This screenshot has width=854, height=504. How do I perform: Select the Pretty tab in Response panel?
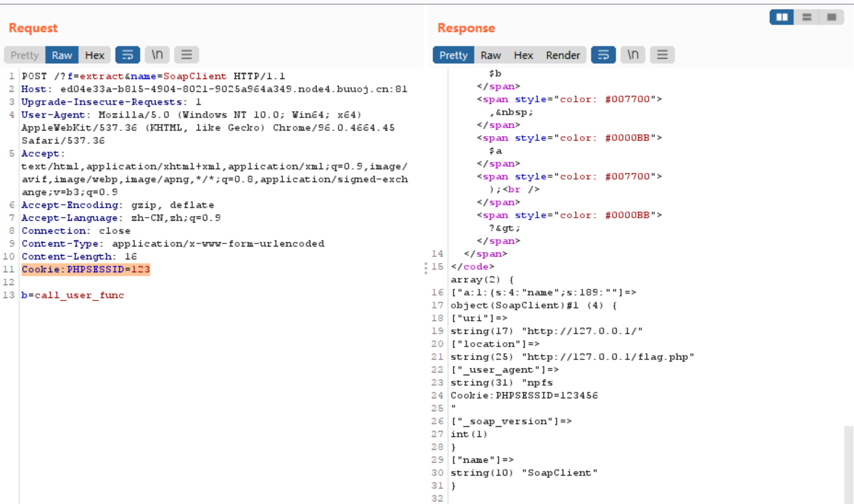point(453,55)
